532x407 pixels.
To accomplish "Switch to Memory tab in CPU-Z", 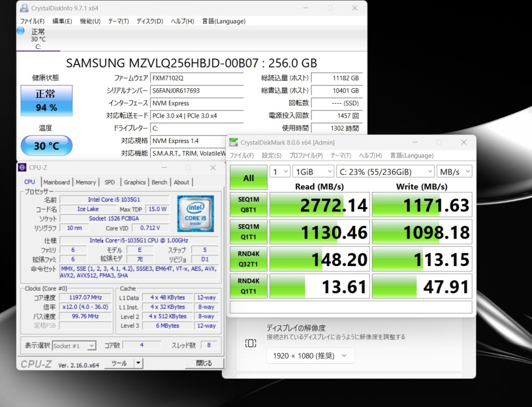I will coord(86,182).
